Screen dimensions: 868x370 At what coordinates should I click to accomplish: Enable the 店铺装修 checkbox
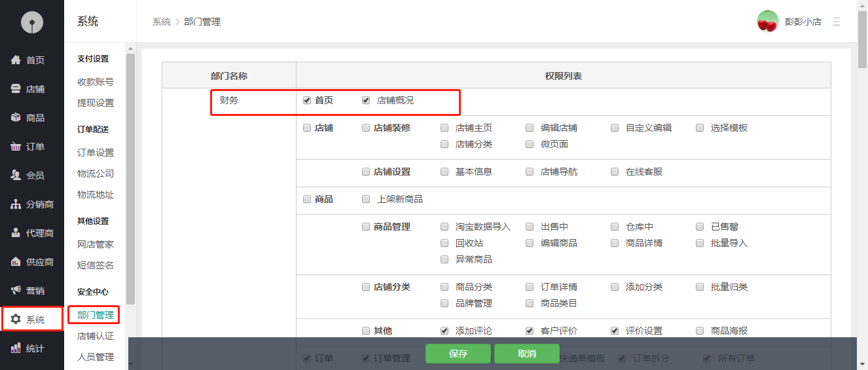366,128
